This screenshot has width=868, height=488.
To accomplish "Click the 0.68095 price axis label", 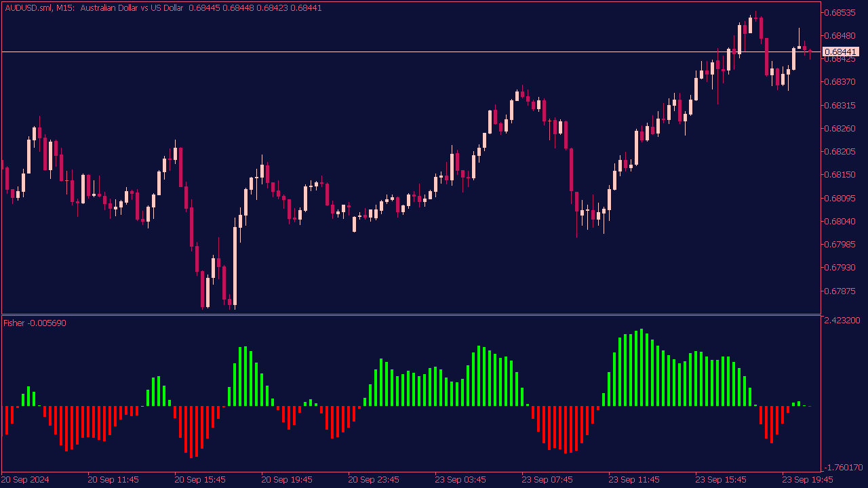I will (840, 198).
